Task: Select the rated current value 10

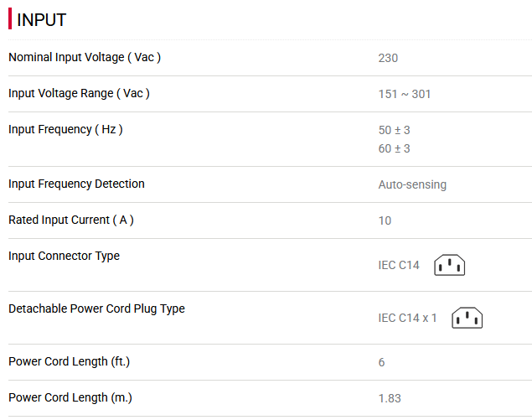Action: [x=385, y=220]
